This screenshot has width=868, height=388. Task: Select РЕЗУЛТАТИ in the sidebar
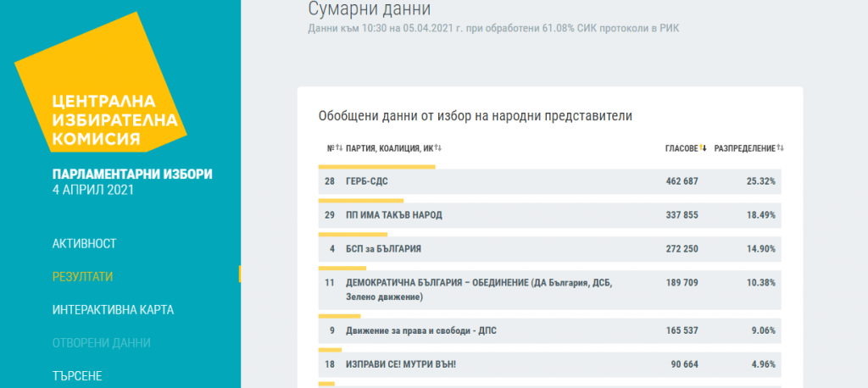(x=82, y=276)
